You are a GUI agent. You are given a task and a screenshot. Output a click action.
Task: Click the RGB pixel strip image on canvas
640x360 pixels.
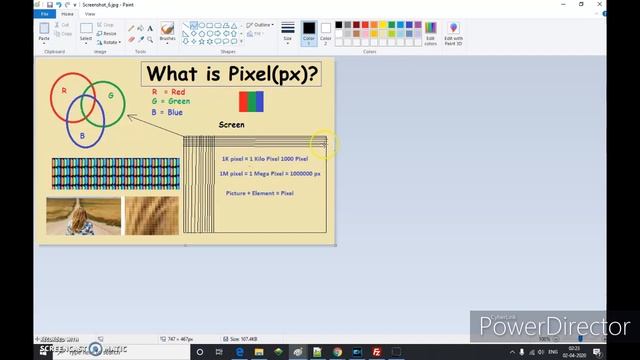point(116,174)
